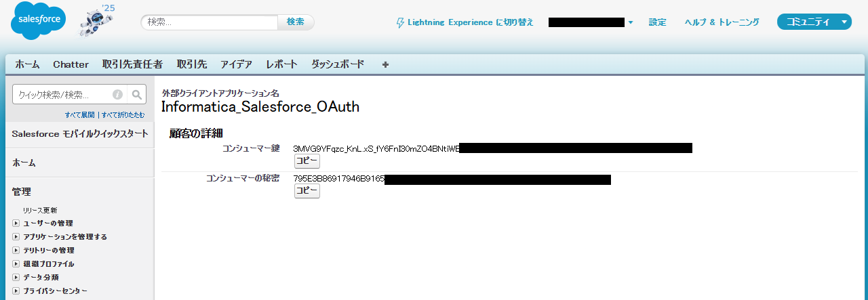
Task: Click the Astro '25 mascot image
Action: 96,22
